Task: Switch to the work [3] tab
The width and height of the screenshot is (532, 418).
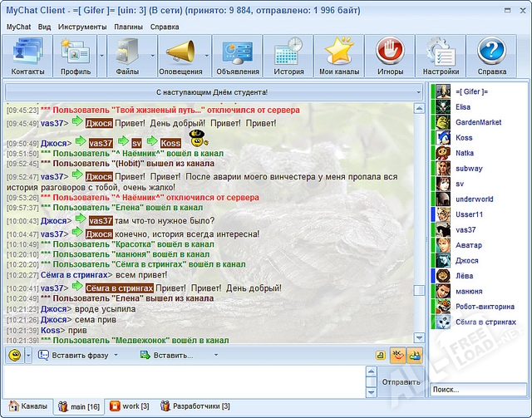Action: pyautogui.click(x=129, y=407)
